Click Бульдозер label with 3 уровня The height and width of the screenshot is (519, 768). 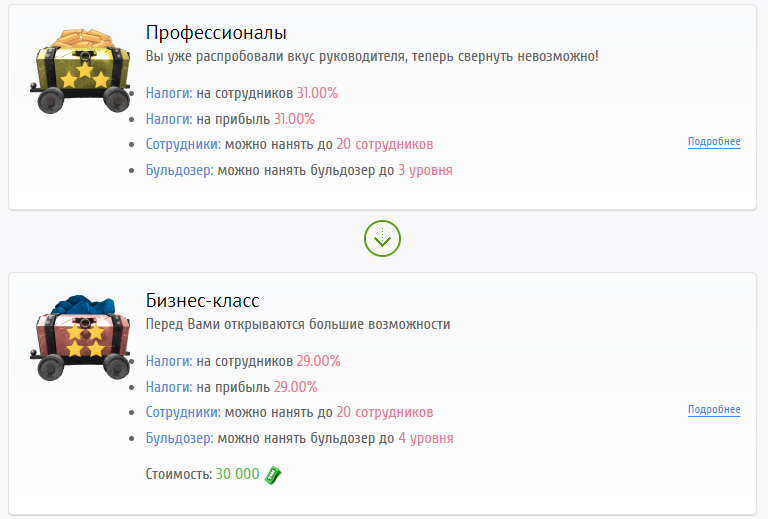(x=180, y=170)
